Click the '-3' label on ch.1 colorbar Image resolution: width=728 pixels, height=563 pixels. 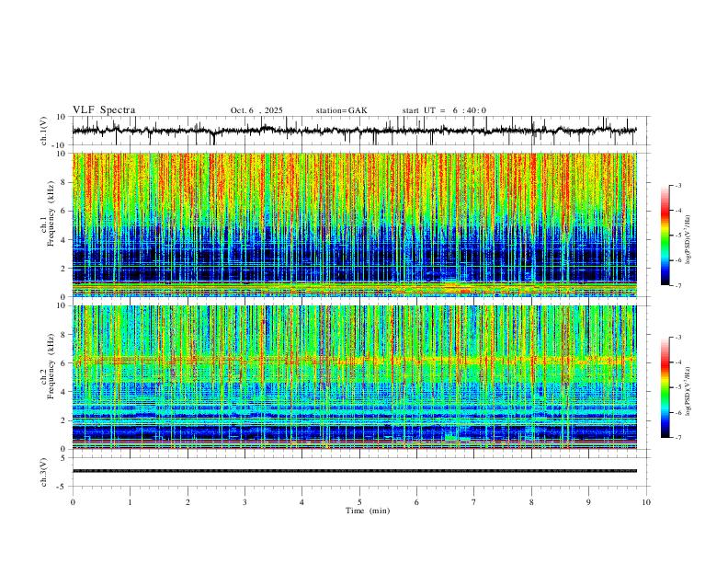pos(678,185)
